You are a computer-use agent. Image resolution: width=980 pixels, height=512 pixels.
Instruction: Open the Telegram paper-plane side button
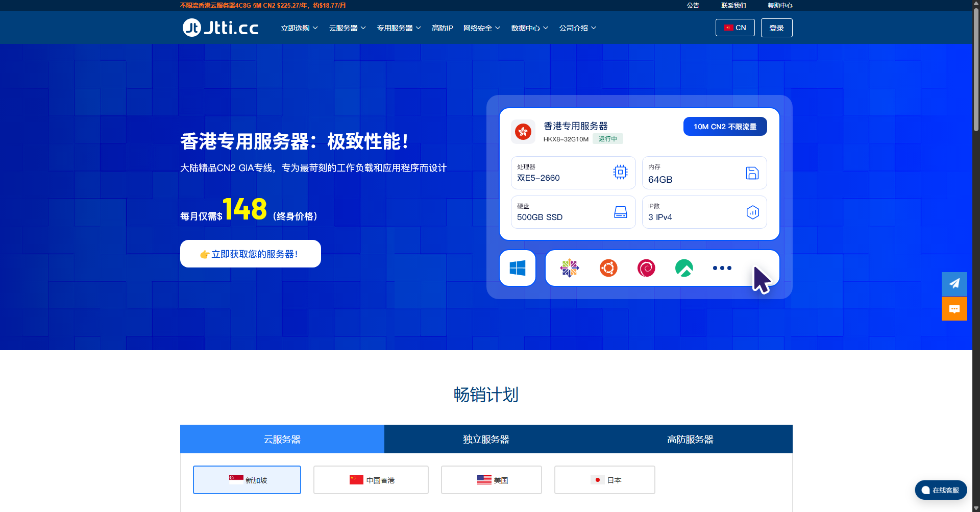point(954,284)
